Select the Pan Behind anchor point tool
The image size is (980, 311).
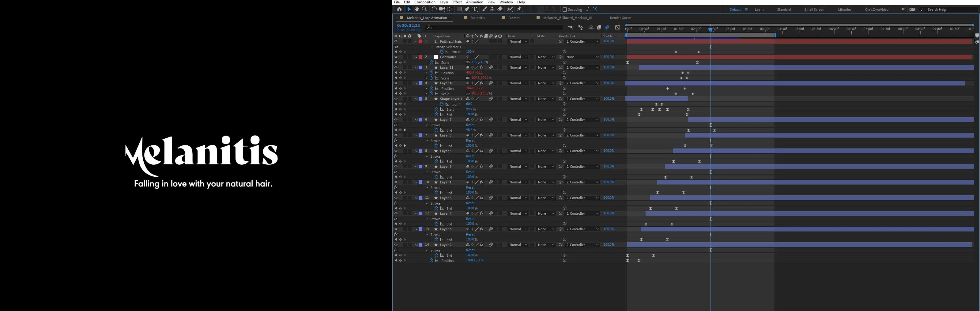(x=450, y=9)
